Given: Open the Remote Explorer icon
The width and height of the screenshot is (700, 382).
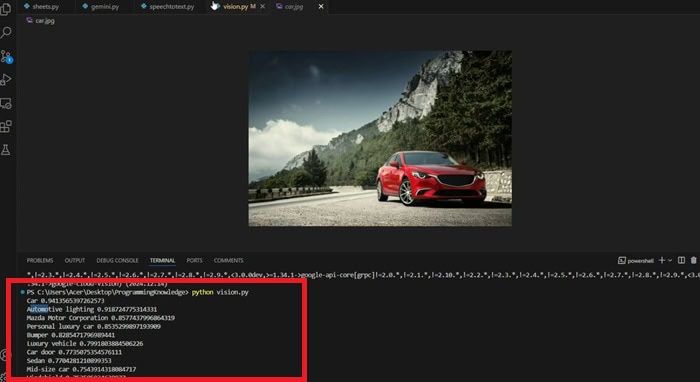Looking at the screenshot, I should pyautogui.click(x=6, y=104).
